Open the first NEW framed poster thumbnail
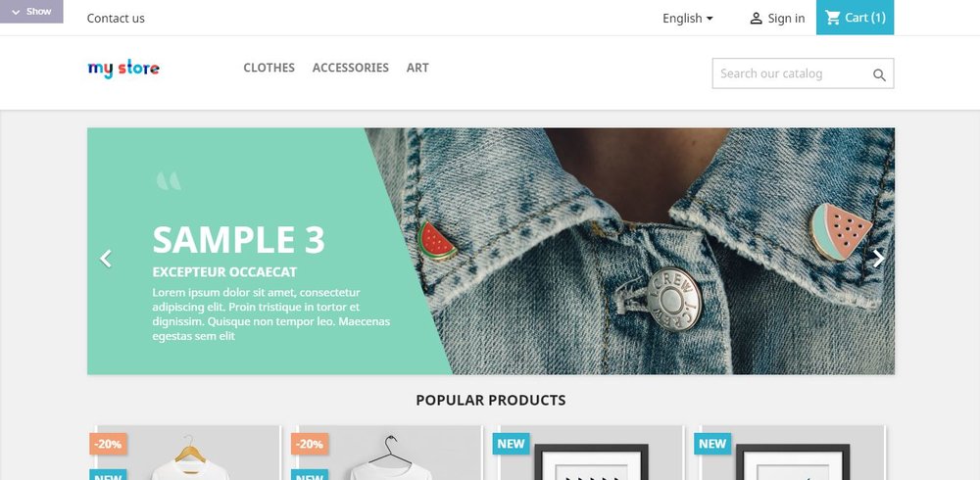 click(x=590, y=454)
